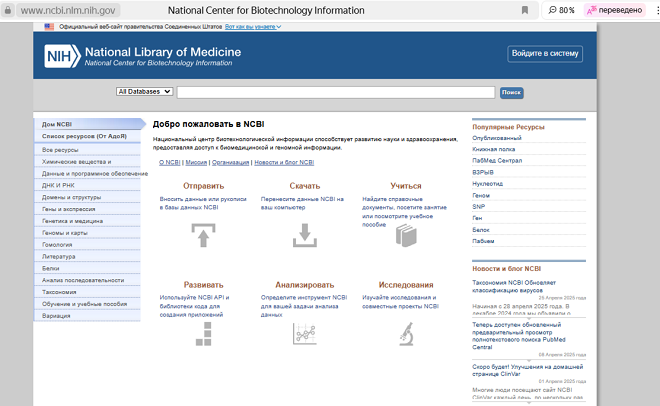Open the 'Организация' link
Image resolution: width=660 pixels, height=406 pixels.
pyautogui.click(x=230, y=162)
